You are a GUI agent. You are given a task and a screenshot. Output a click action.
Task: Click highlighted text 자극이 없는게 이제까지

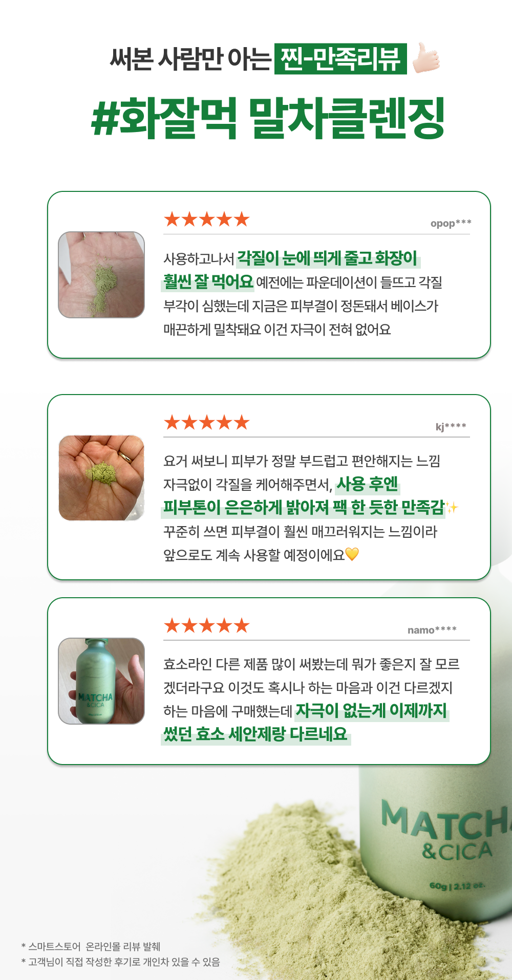(372, 711)
